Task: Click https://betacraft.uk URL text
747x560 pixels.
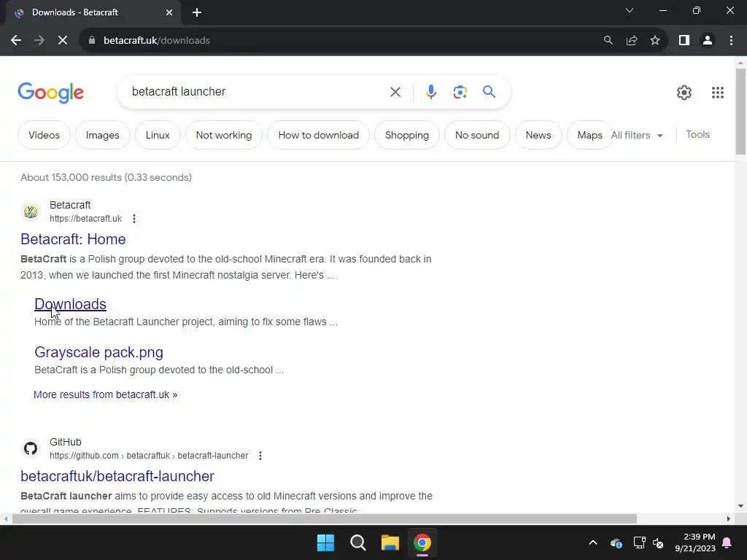Action: pos(86,219)
